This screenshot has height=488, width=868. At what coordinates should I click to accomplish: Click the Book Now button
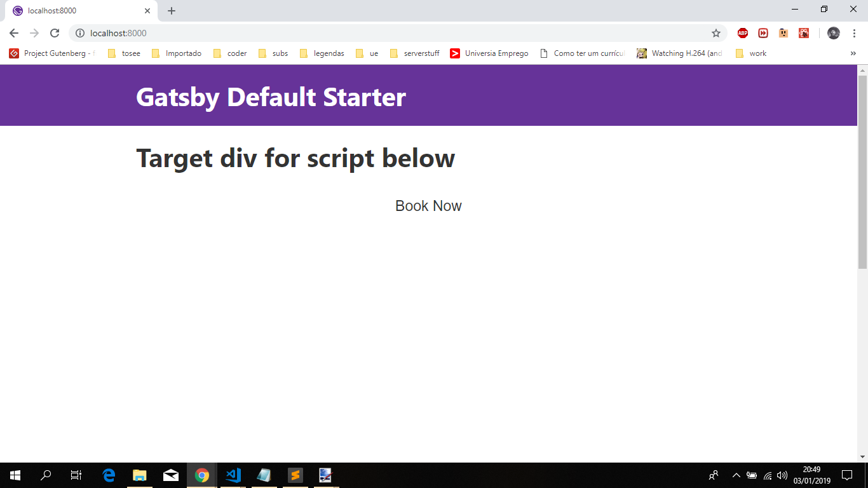coord(428,206)
